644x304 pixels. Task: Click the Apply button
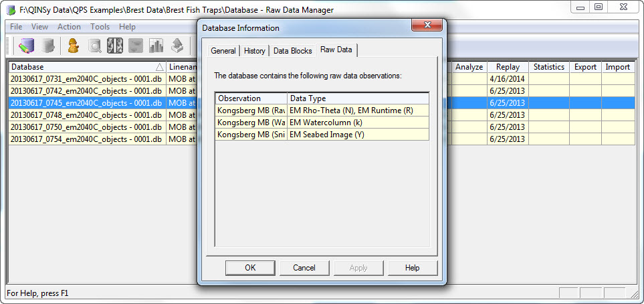pos(358,268)
